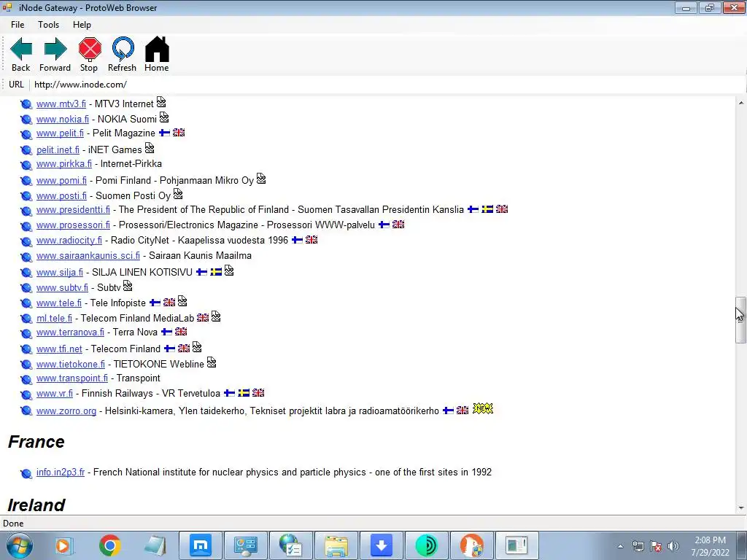Click the Done status bar text
The width and height of the screenshot is (747, 560).
click(x=13, y=524)
